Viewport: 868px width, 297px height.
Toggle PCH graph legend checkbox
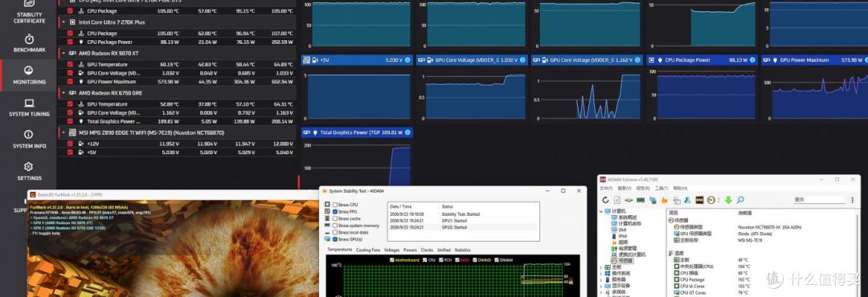coord(441,260)
